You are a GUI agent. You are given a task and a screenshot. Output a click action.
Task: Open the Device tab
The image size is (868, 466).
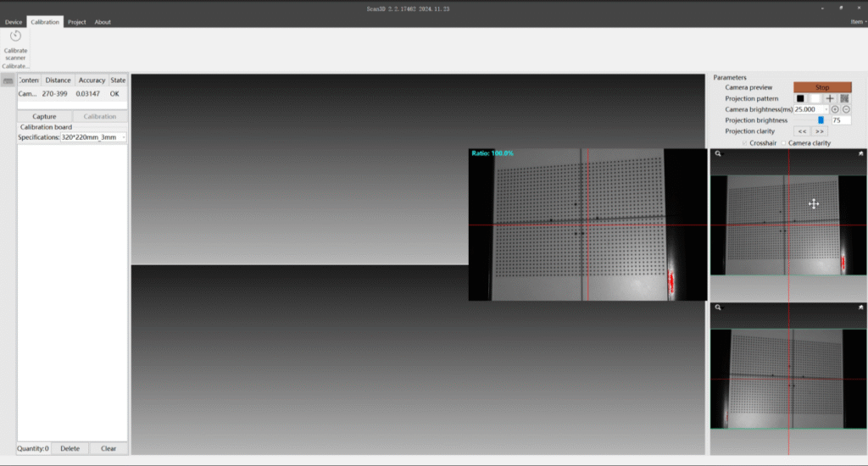[x=14, y=22]
